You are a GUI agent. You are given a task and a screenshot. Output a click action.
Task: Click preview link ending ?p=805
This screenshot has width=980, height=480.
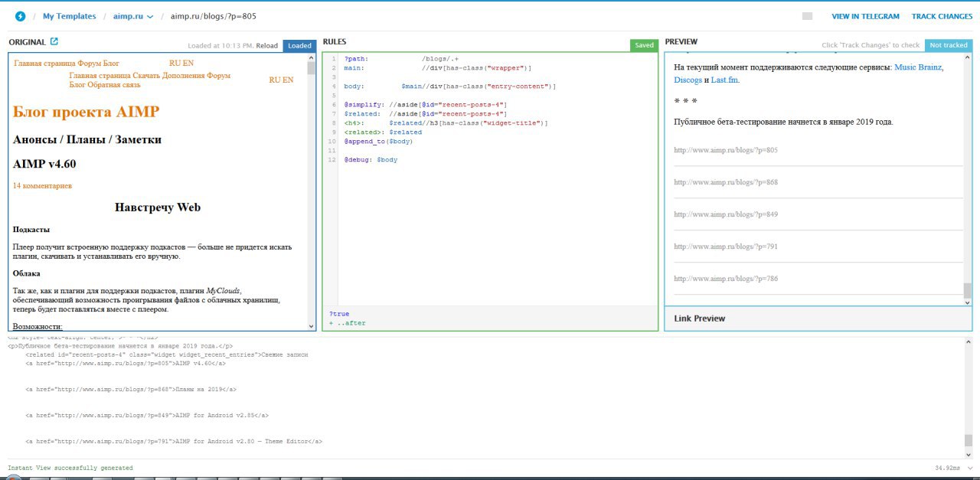726,150
